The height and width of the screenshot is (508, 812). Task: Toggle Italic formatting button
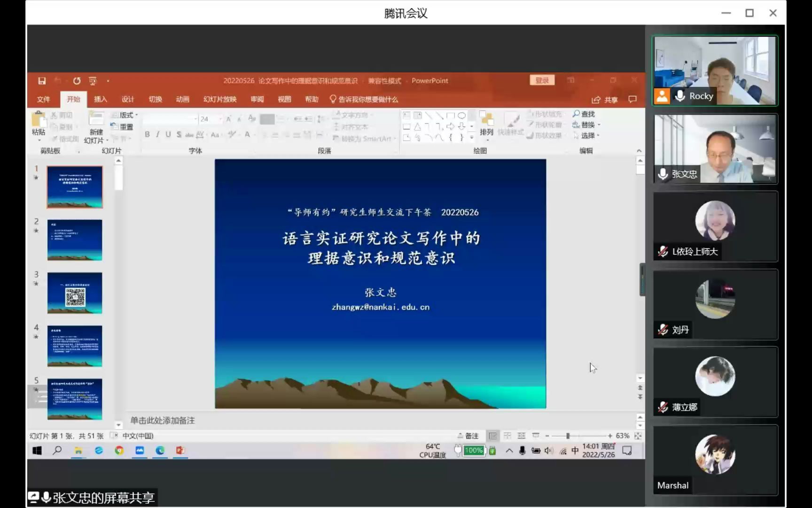(x=157, y=135)
